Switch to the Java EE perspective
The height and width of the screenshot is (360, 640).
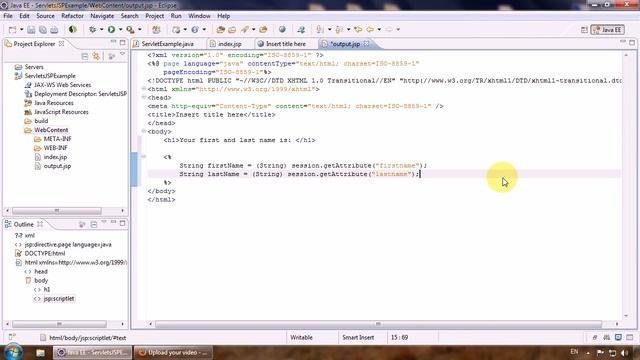pyautogui.click(x=607, y=30)
